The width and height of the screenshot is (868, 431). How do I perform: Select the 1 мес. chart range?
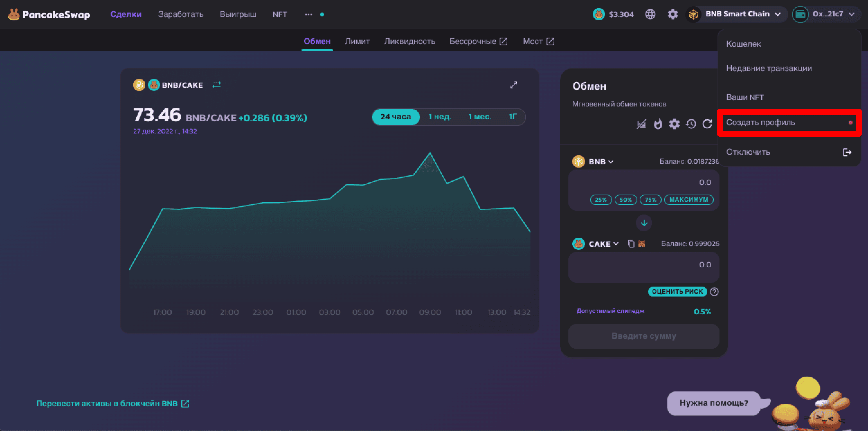(480, 117)
